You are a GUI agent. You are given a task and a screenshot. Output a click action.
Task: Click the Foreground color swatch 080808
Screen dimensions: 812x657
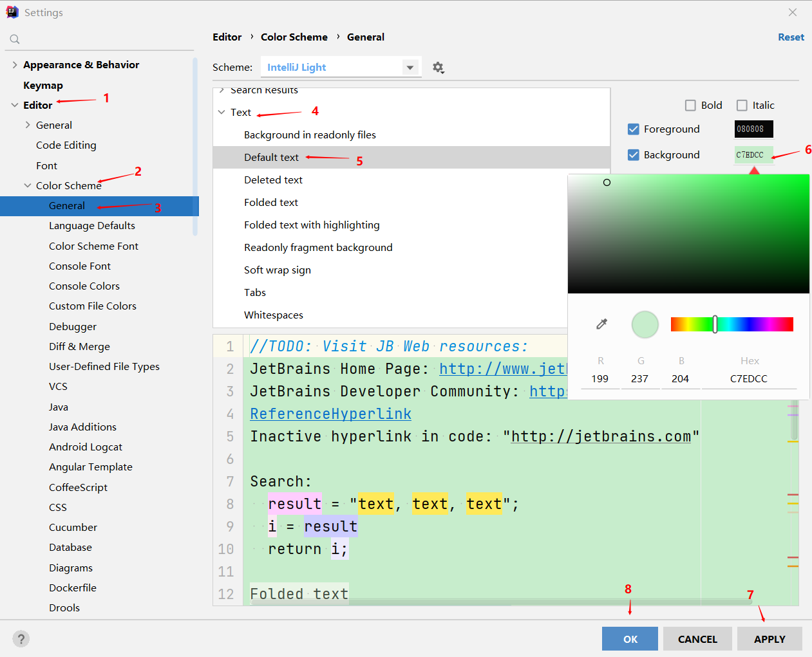(753, 129)
